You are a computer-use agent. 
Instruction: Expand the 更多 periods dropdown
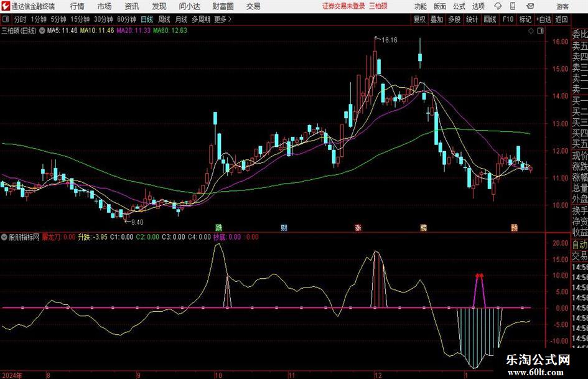[x=223, y=19]
